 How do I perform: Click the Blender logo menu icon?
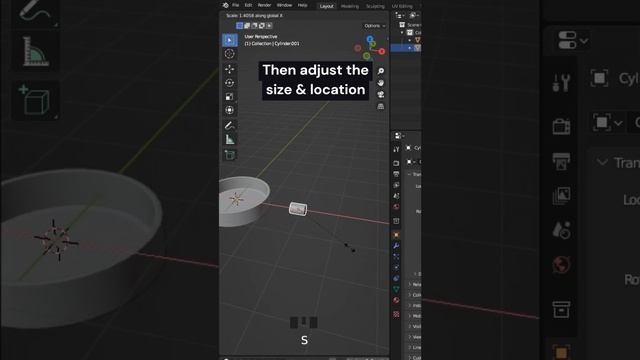(x=226, y=5)
